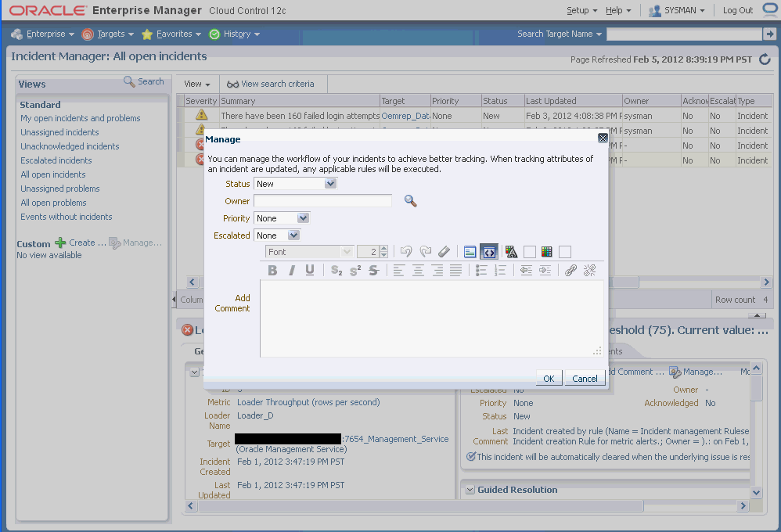This screenshot has width=781, height=532.
Task: Toggle italic formatting in comment editor
Action: coord(291,271)
